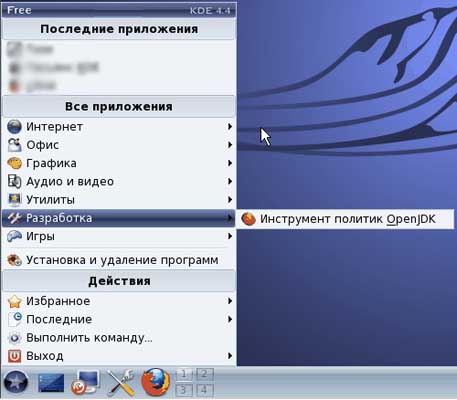The image size is (457, 400).
Task: Launch Инструмент политик OpenJDK
Action: tap(345, 219)
